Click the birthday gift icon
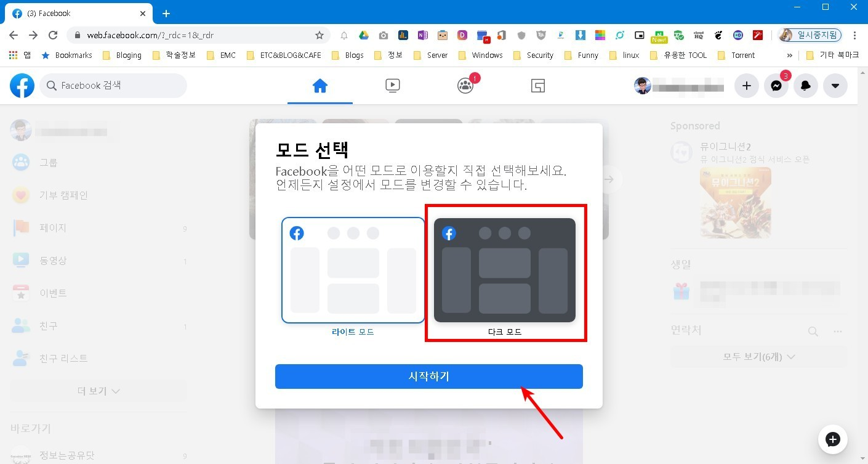 click(x=681, y=291)
